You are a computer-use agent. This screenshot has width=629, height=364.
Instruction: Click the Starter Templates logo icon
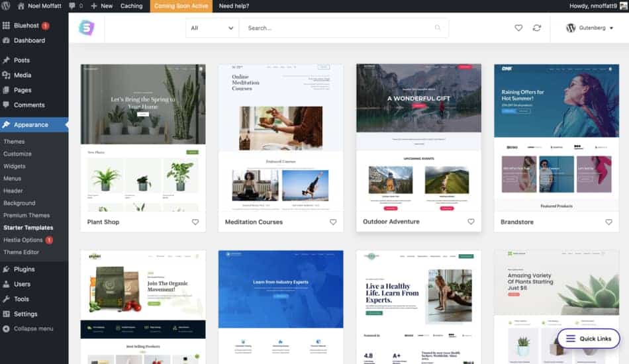87,28
